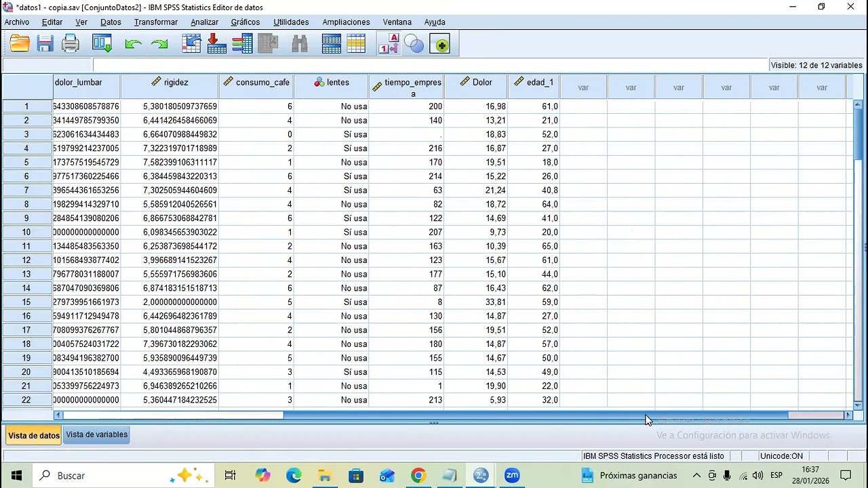Open the Transformar menu

pos(156,22)
